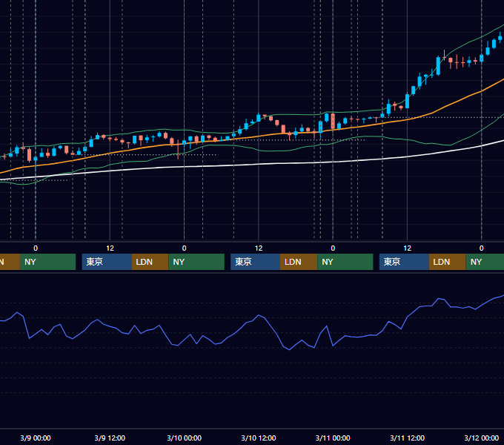Click the last LDN session block
504x445 pixels.
(x=448, y=262)
